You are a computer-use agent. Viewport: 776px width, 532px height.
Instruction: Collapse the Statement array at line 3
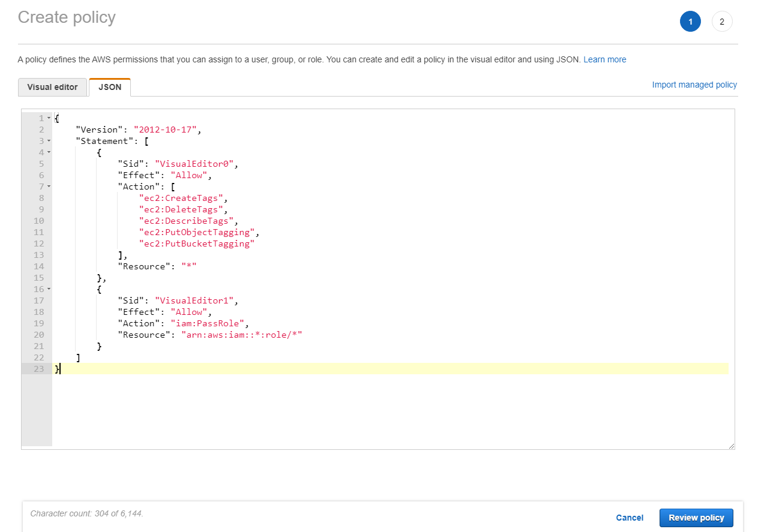pyautogui.click(x=47, y=140)
